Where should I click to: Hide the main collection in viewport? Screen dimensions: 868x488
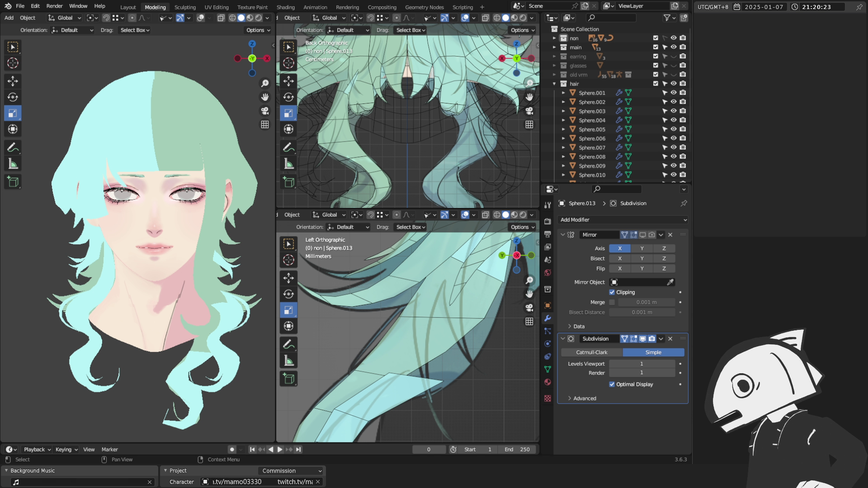(x=674, y=47)
